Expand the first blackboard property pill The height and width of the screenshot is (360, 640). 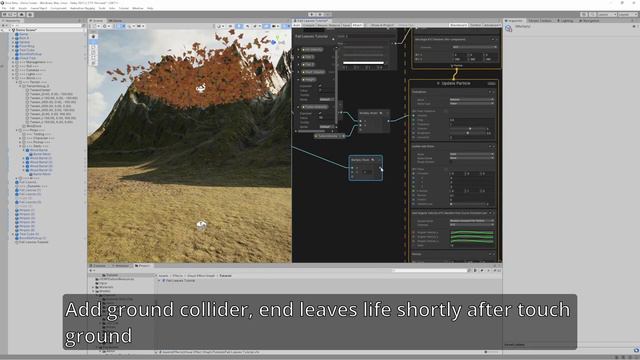pyautogui.click(x=298, y=50)
